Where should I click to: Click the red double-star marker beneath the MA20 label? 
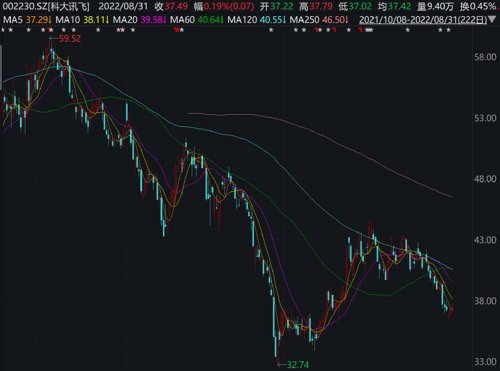point(121,30)
